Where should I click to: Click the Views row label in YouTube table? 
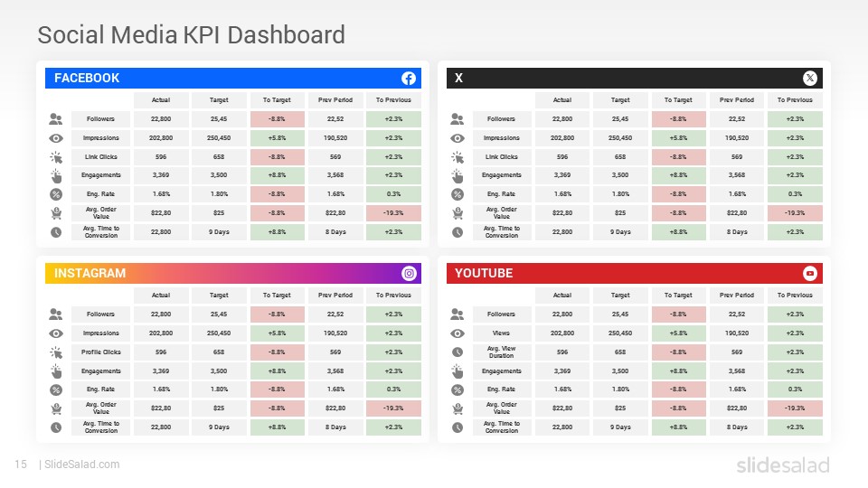point(502,333)
